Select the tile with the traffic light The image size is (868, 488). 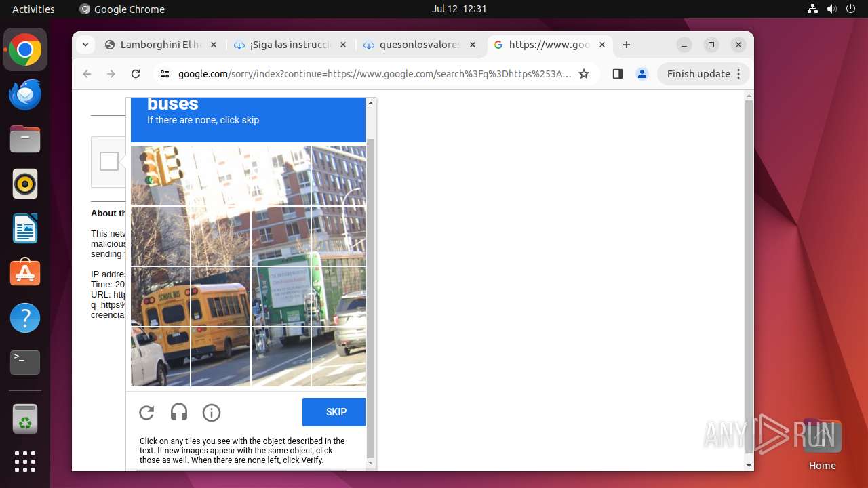click(161, 176)
